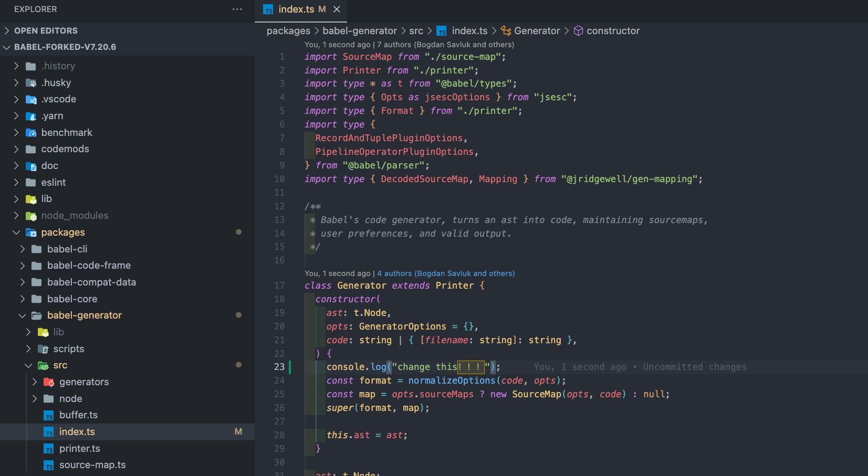Click 'this.ast = ast;' on line 28
Viewport: 868px width, 476px height.
click(x=367, y=435)
